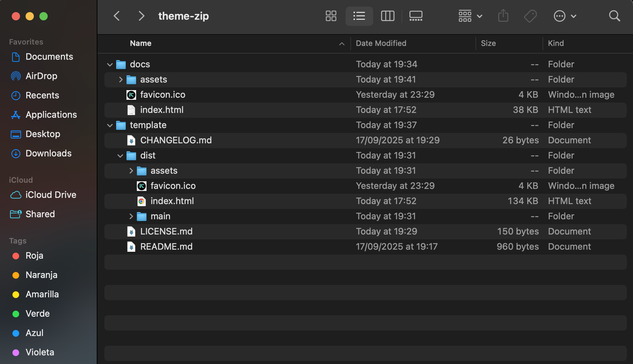This screenshot has height=364, width=633.
Task: Sort by the Size column header
Action: [488, 43]
